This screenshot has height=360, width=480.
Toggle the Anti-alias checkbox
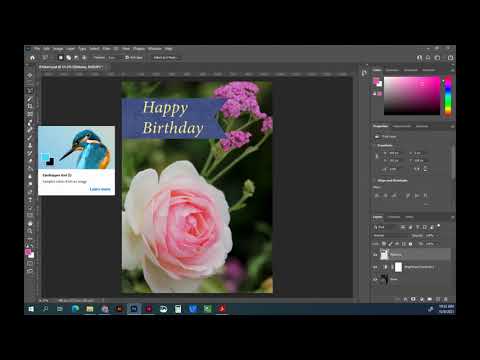[x=127, y=58]
